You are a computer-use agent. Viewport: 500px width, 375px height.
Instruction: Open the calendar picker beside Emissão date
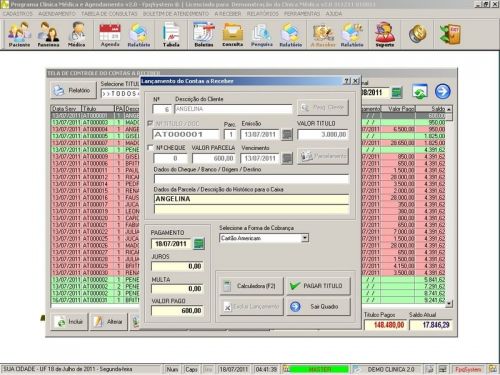coord(287,134)
